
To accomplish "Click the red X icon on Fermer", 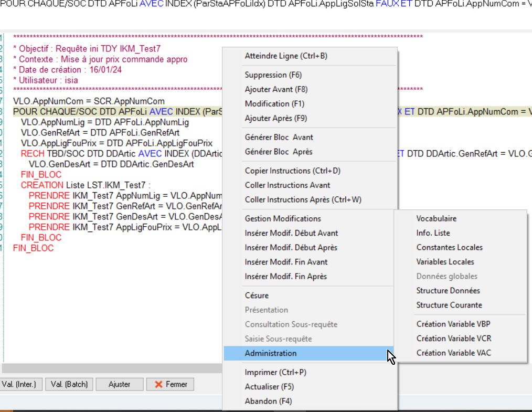I will point(157,384).
